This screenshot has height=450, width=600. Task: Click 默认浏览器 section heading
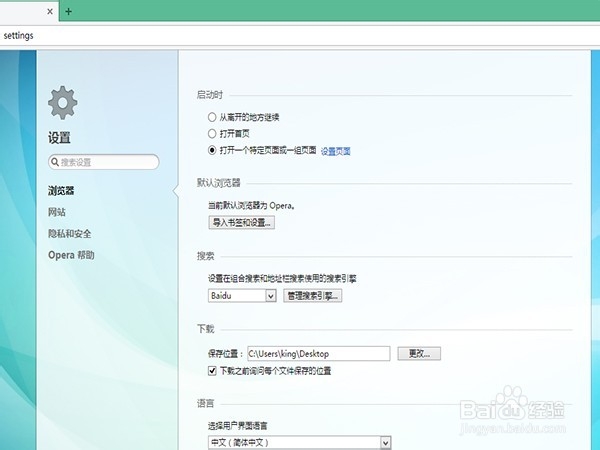pyautogui.click(x=218, y=183)
